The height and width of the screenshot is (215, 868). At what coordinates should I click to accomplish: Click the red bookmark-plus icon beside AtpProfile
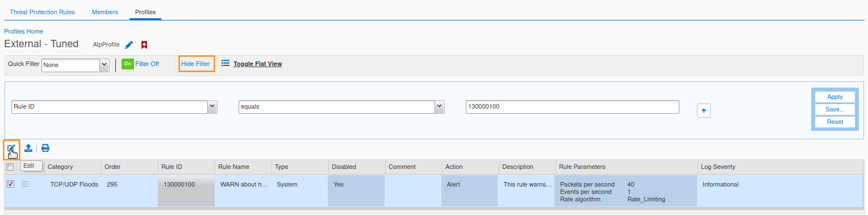pos(144,45)
